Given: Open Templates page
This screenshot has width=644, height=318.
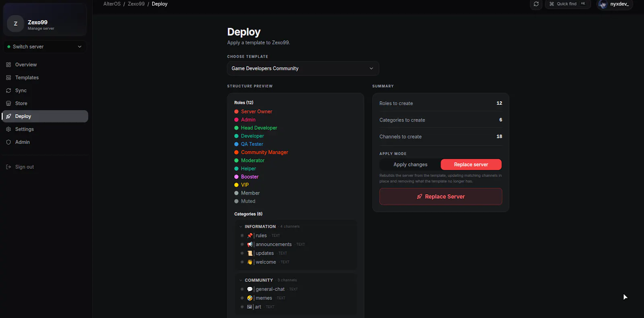Looking at the screenshot, I should pyautogui.click(x=45, y=78).
